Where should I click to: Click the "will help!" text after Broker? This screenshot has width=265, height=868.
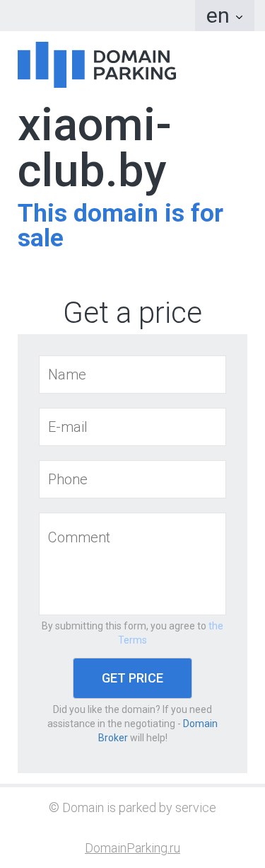pyautogui.click(x=148, y=738)
